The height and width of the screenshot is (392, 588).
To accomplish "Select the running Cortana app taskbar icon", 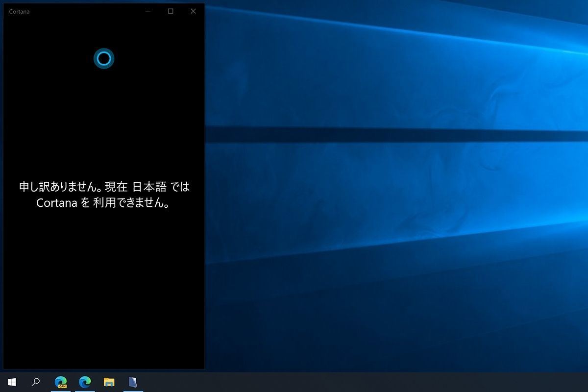I will point(133,382).
